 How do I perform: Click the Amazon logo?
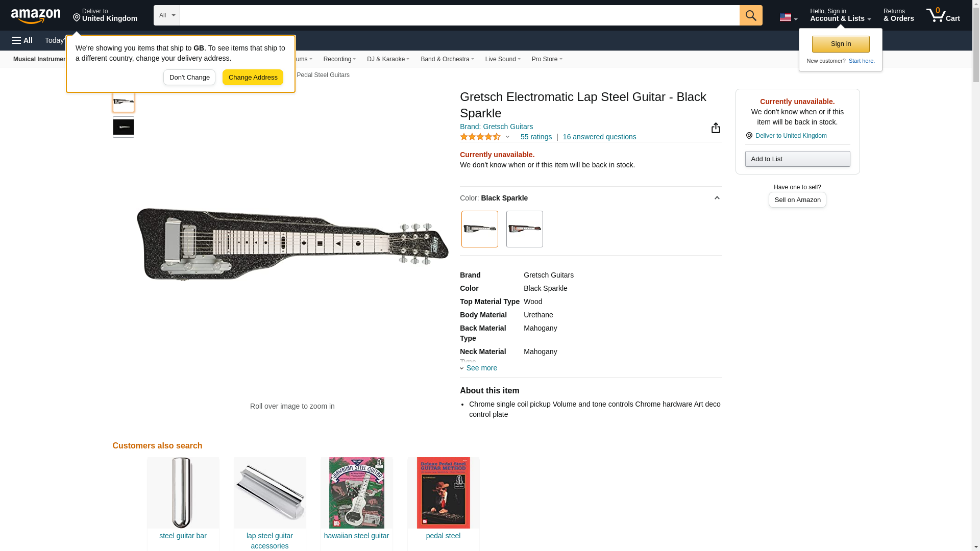(x=36, y=16)
